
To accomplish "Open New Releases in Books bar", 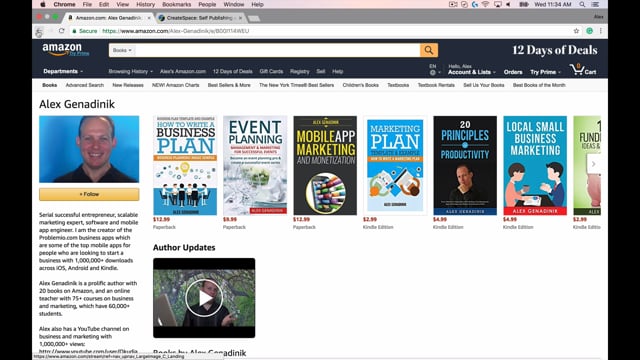I will (128, 85).
